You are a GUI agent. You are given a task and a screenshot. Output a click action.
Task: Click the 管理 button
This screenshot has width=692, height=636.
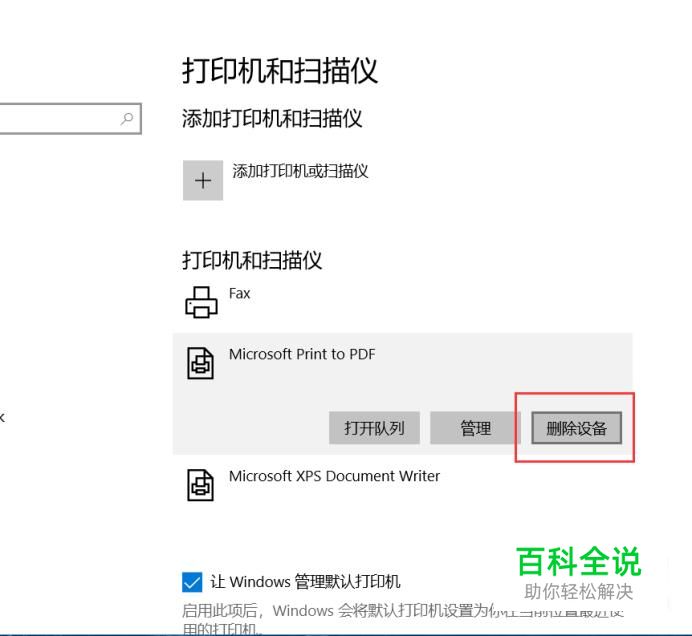tap(475, 428)
